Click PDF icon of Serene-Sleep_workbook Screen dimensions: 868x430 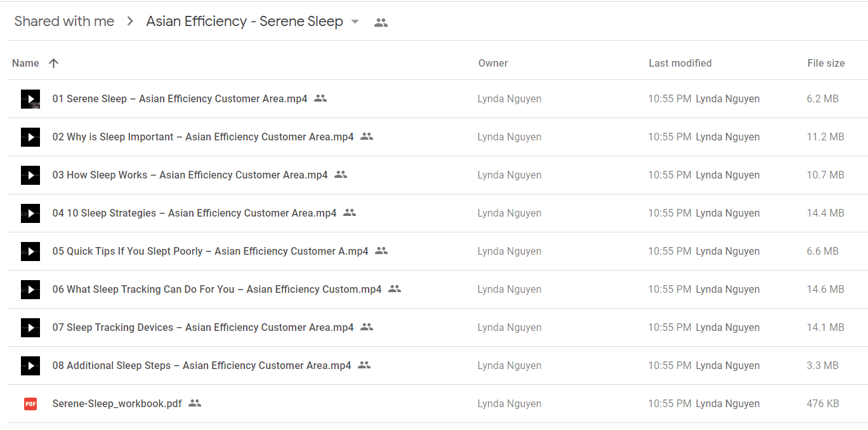(30, 404)
